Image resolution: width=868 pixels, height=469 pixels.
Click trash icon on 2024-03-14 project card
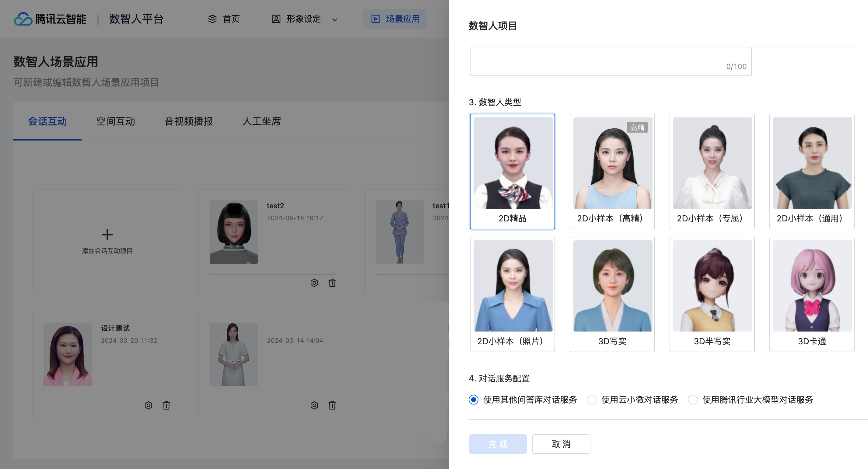tap(332, 405)
